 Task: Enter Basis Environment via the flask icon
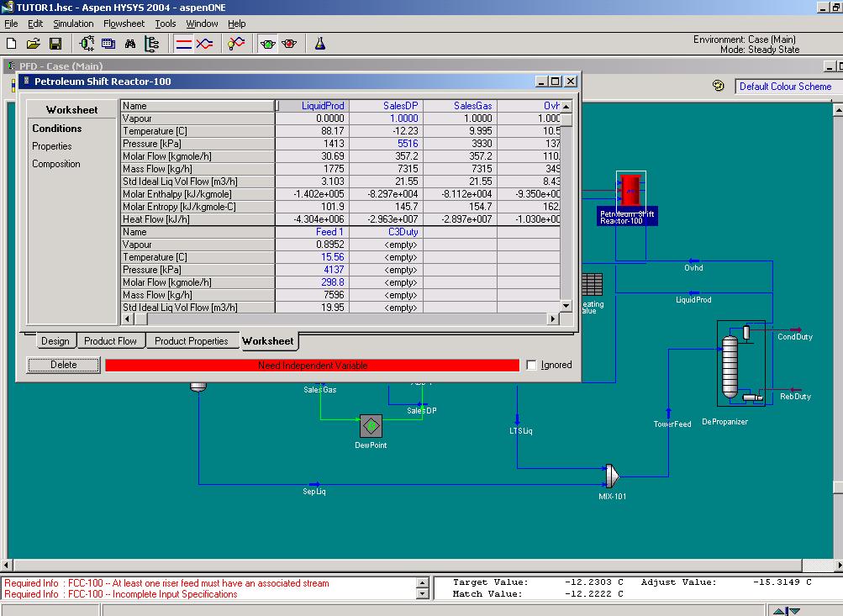point(320,44)
